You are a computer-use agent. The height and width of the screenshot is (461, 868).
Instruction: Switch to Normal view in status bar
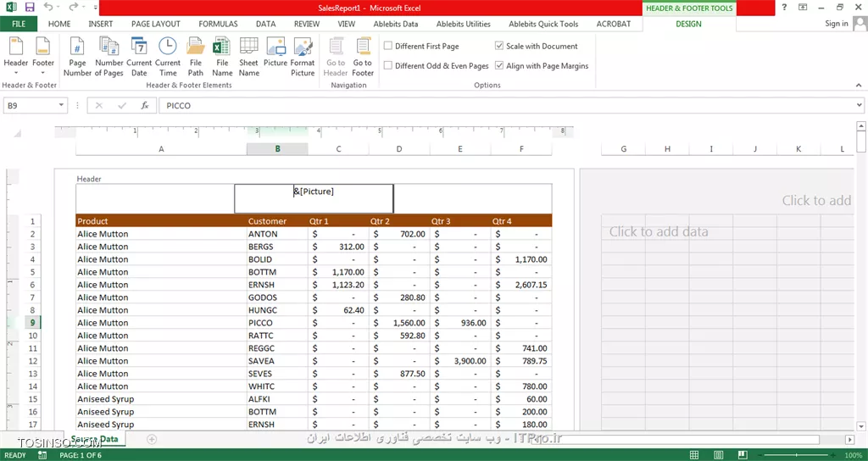(694, 455)
